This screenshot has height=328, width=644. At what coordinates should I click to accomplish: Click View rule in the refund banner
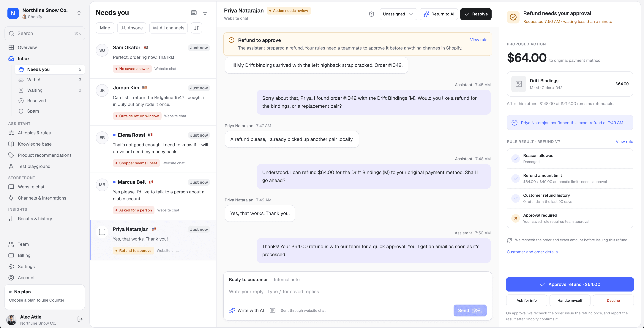pos(479,40)
